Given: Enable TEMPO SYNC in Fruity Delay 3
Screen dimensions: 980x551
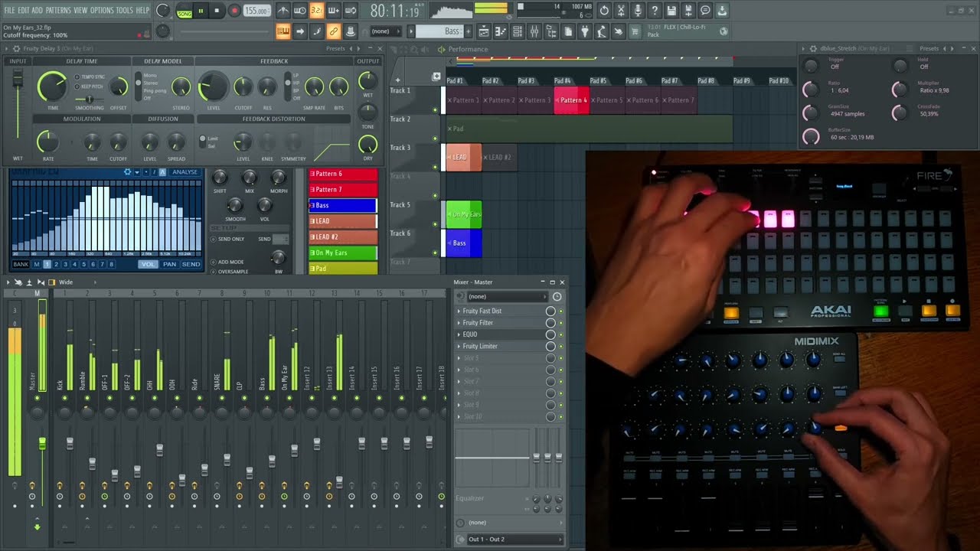Looking at the screenshot, I should click(77, 77).
